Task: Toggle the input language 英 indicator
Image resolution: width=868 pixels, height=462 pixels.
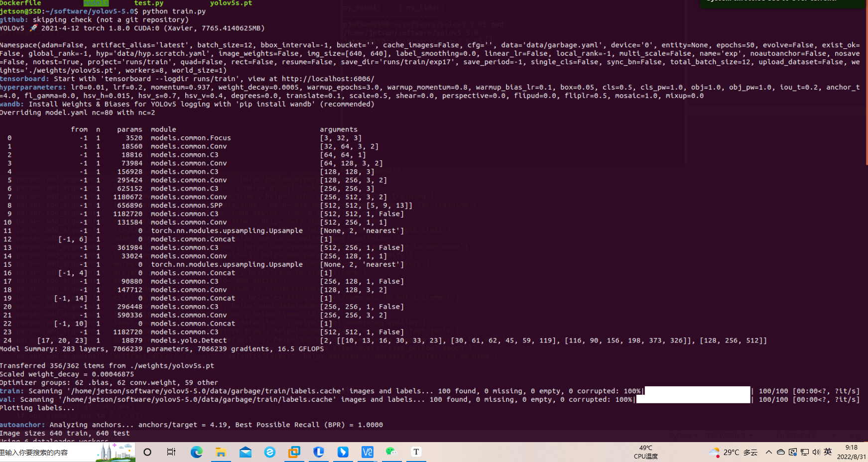Action: click(828, 452)
